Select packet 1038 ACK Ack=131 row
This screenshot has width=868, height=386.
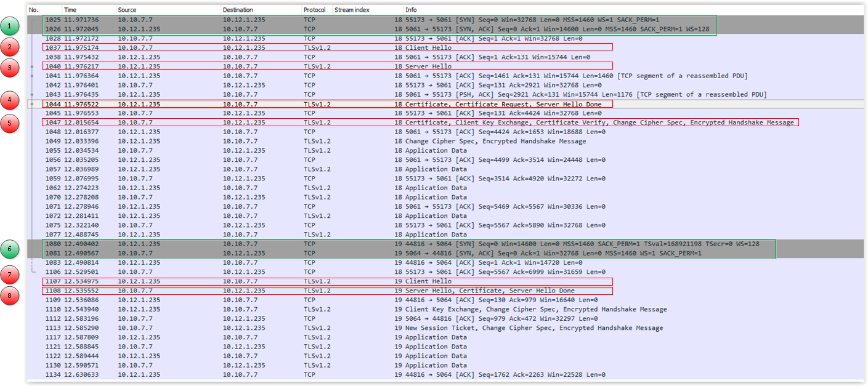[445, 57]
